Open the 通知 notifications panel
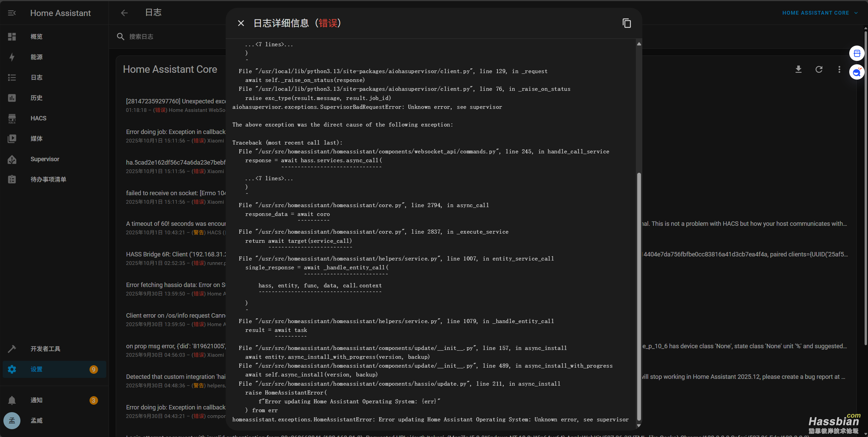This screenshot has height=437, width=868. (x=36, y=400)
